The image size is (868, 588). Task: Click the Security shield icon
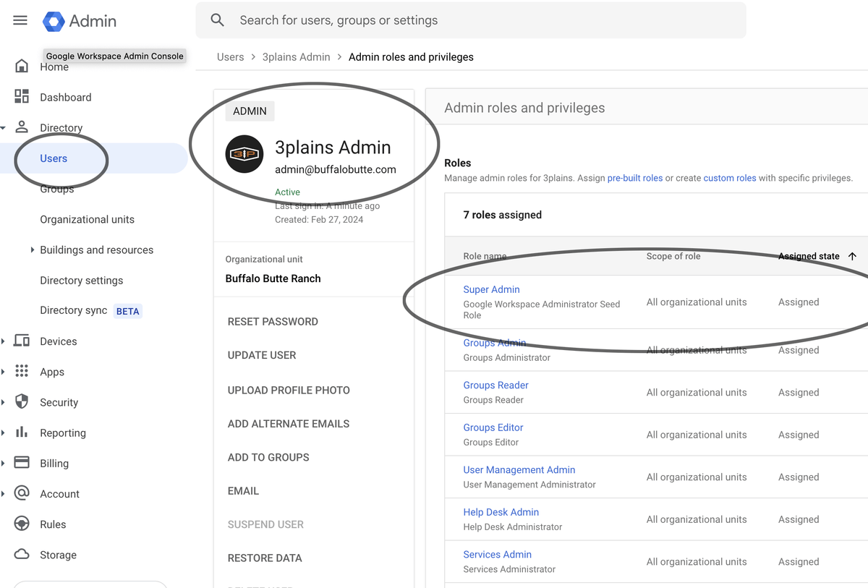tap(22, 402)
